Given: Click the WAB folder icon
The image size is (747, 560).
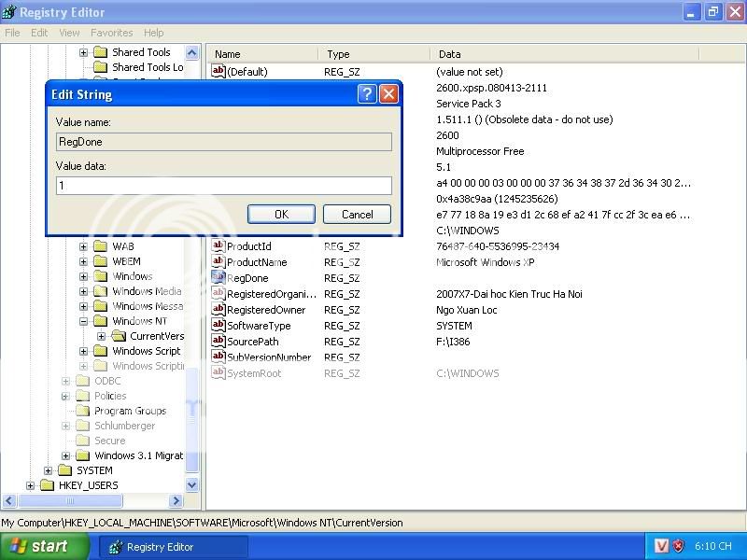Looking at the screenshot, I should 101,246.
